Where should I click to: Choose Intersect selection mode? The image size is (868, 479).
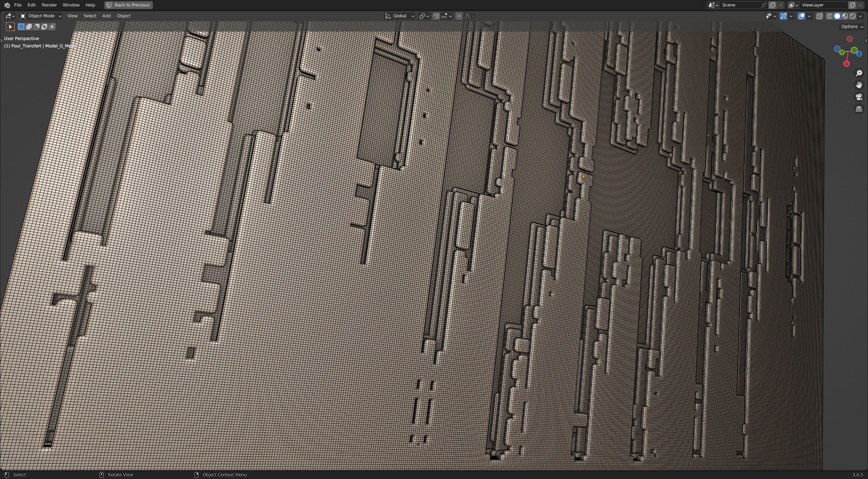coord(52,27)
